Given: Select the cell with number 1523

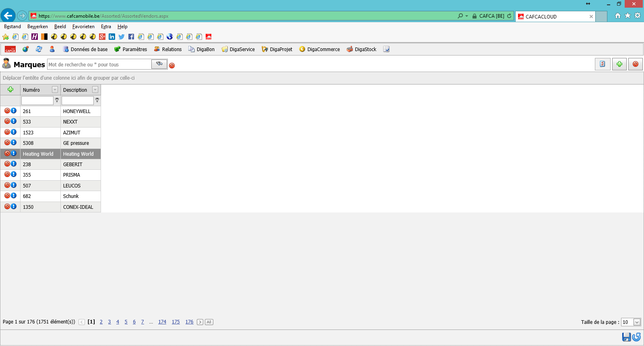Looking at the screenshot, I should coord(40,132).
